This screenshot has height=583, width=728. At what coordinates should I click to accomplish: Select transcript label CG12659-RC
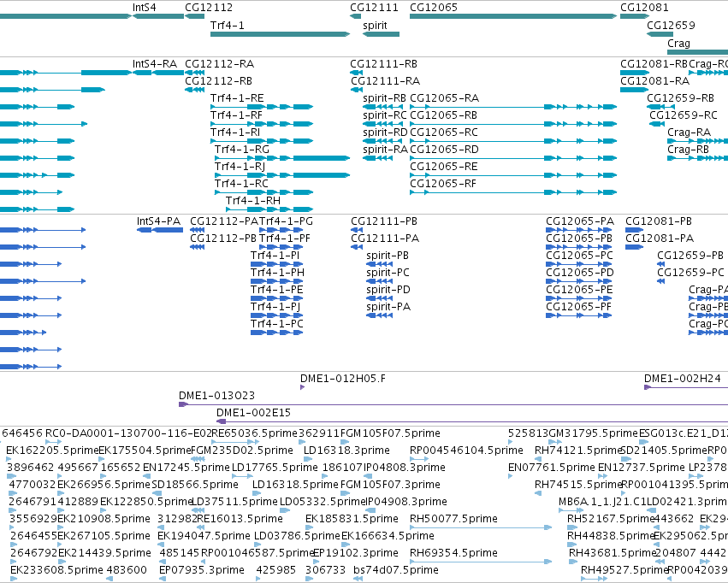point(684,115)
